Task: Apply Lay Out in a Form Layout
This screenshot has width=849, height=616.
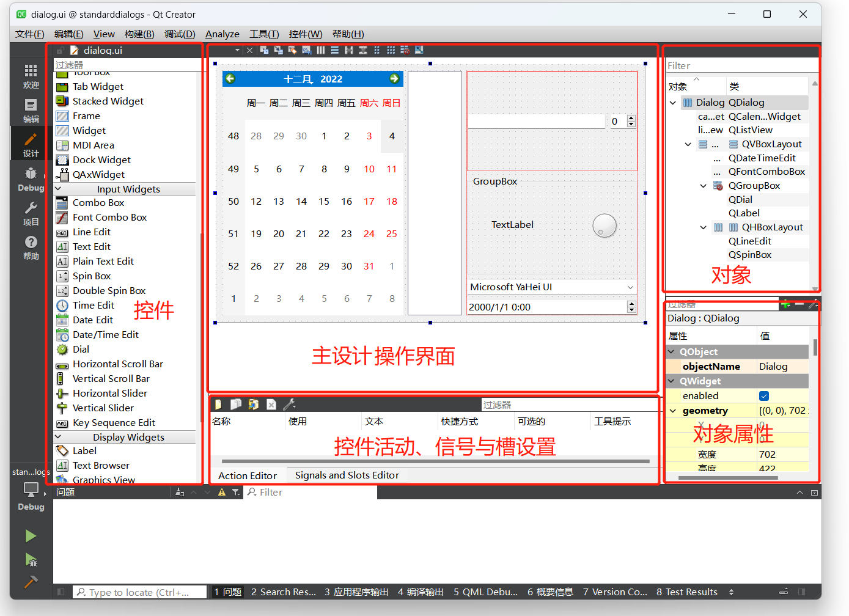Action: [377, 50]
